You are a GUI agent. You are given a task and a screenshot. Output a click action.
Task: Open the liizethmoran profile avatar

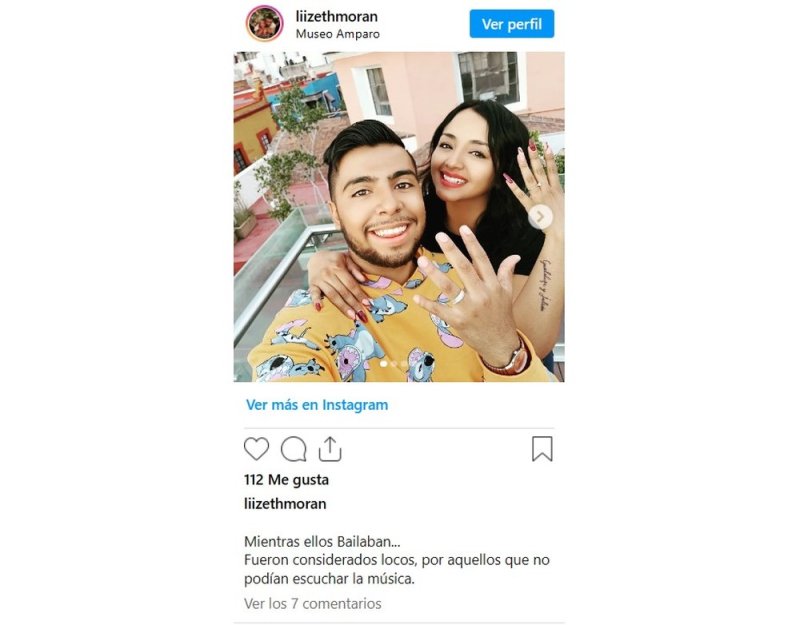tap(264, 24)
